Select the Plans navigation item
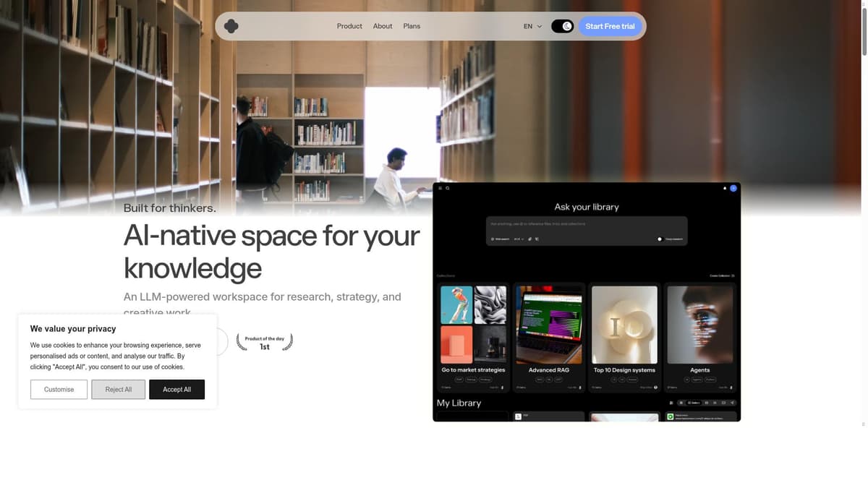This screenshot has width=868, height=488. (x=412, y=26)
